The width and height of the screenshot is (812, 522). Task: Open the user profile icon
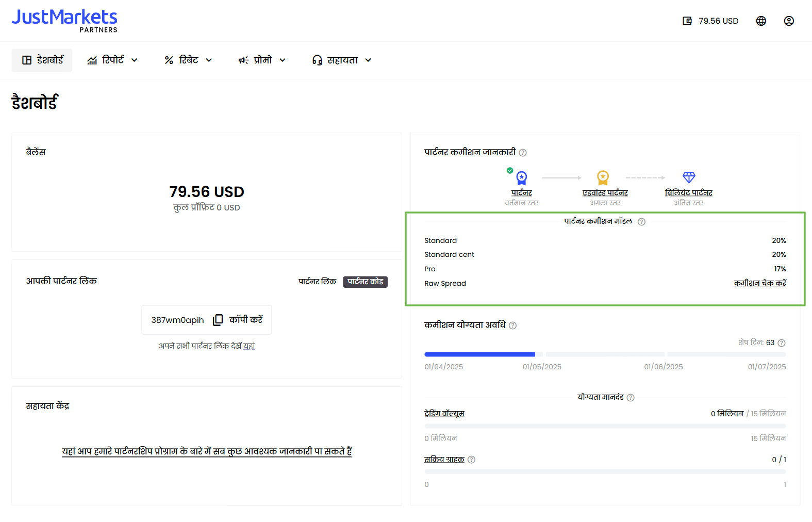[789, 21]
